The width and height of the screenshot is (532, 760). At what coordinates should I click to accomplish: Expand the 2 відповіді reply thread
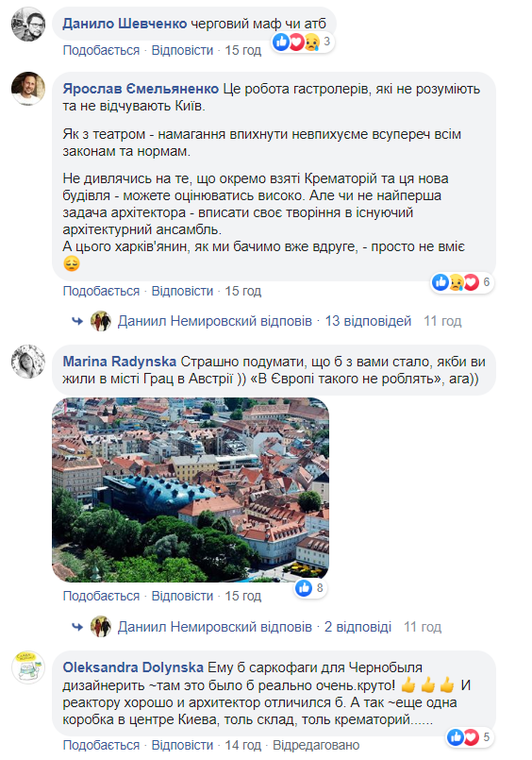(357, 627)
